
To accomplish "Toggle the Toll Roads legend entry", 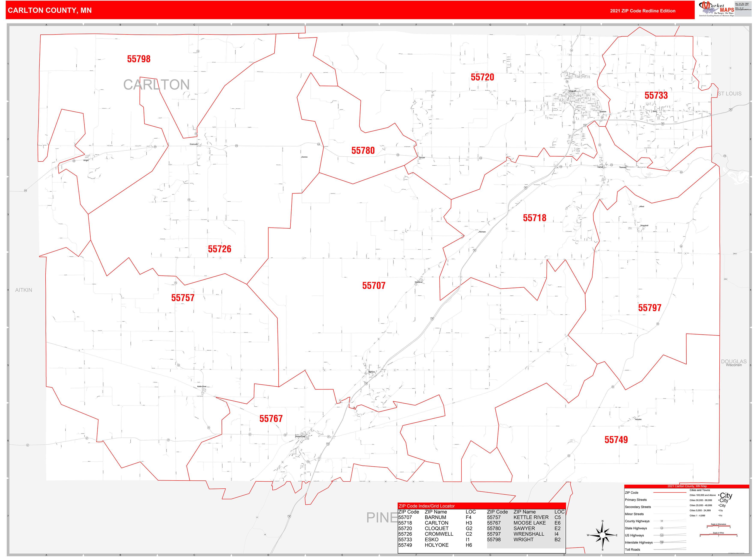I will click(x=632, y=549).
